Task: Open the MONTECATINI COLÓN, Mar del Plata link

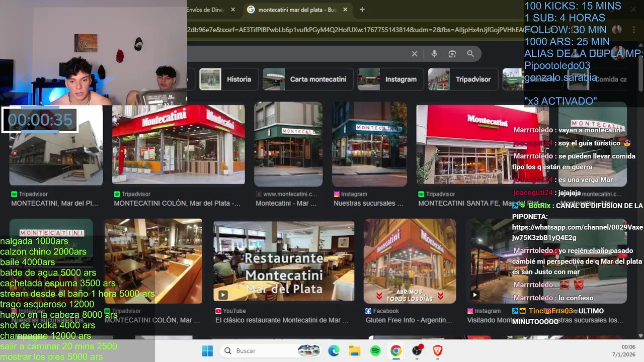Action: [177, 204]
